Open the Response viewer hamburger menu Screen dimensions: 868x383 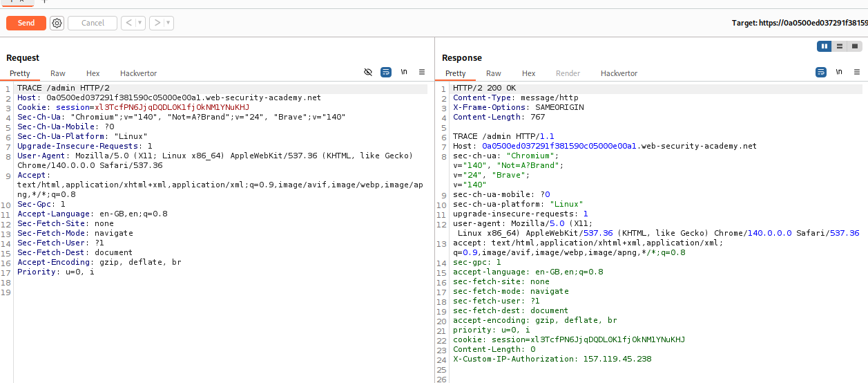pyautogui.click(x=856, y=72)
